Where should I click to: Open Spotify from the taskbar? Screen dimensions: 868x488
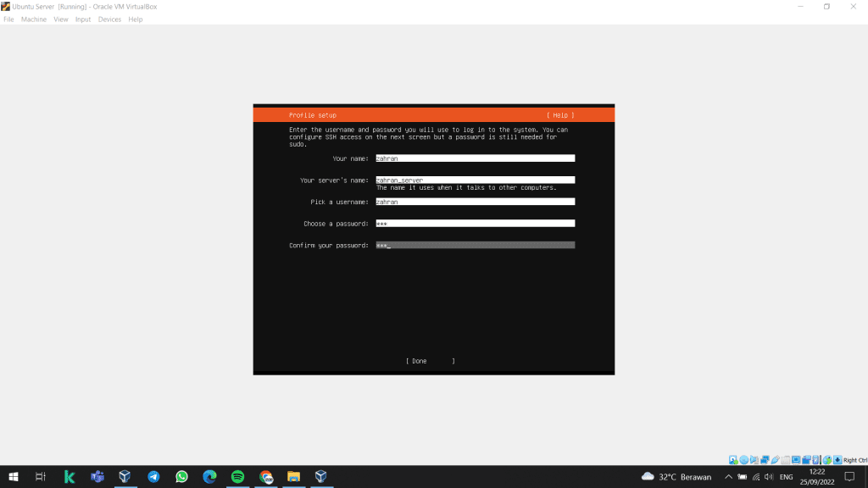[x=237, y=476]
